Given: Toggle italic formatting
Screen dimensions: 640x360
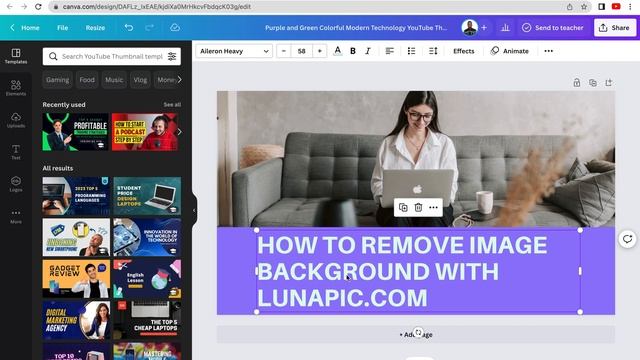Looking at the screenshot, I should click(368, 51).
